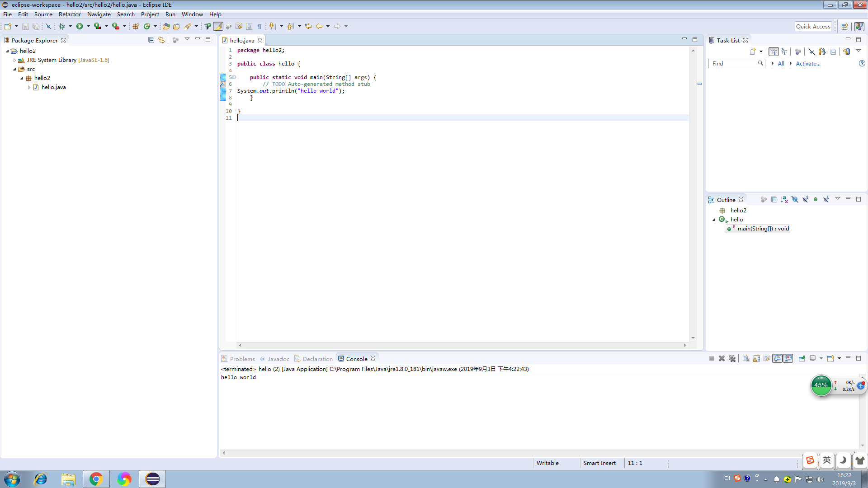This screenshot has width=868, height=488.
Task: Click the Quick Access box
Action: (x=813, y=26)
